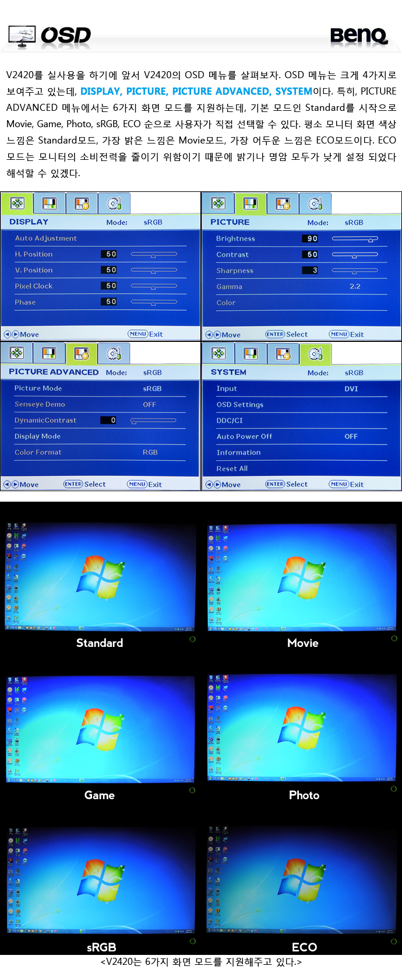Select the Senseye Demo menu row

coord(100,404)
